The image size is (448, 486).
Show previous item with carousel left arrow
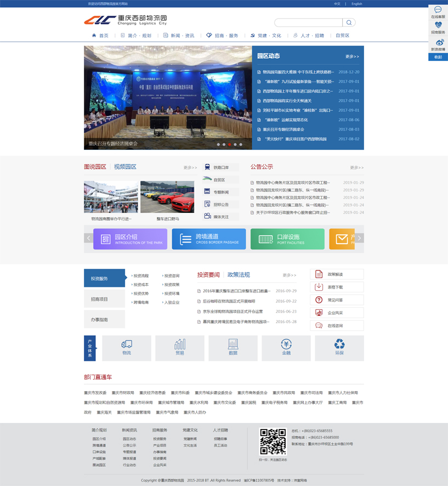coord(88,239)
